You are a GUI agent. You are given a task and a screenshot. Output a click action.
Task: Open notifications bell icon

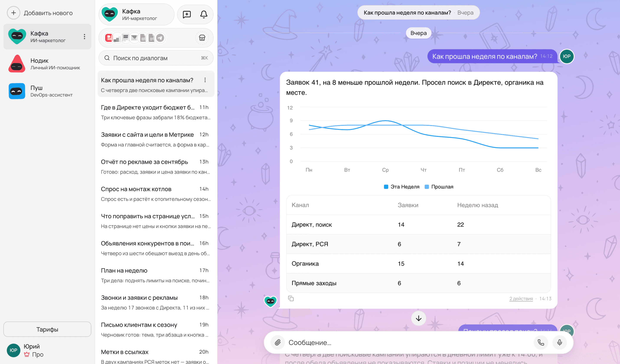coord(204,15)
